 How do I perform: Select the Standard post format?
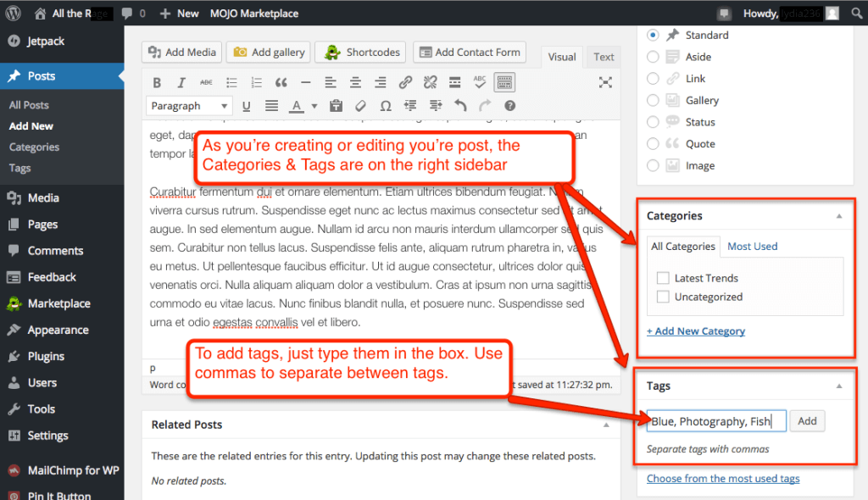point(654,35)
